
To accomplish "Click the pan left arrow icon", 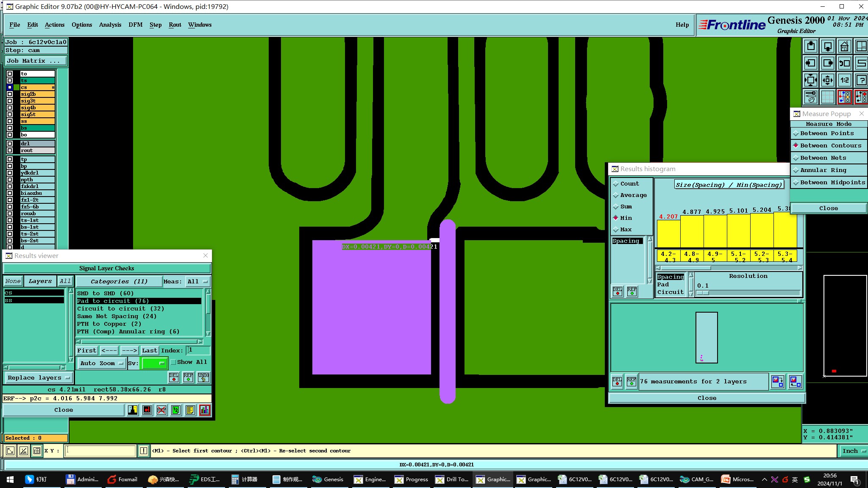I will click(810, 63).
